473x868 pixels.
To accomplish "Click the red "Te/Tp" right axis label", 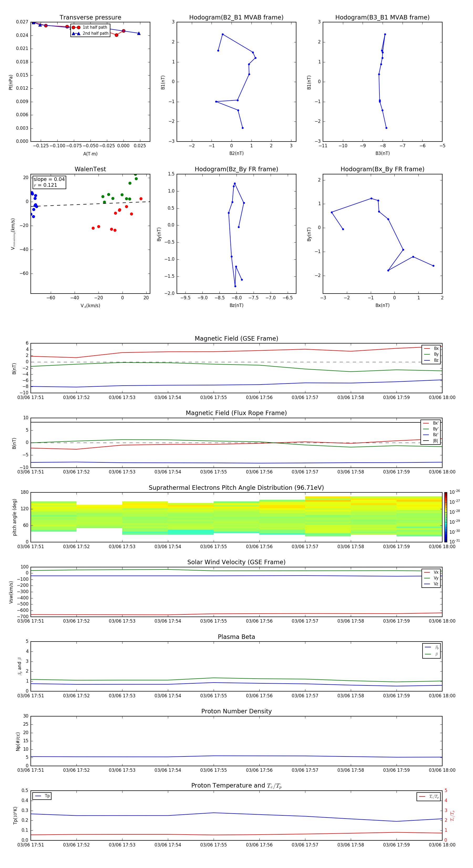I will [452, 816].
